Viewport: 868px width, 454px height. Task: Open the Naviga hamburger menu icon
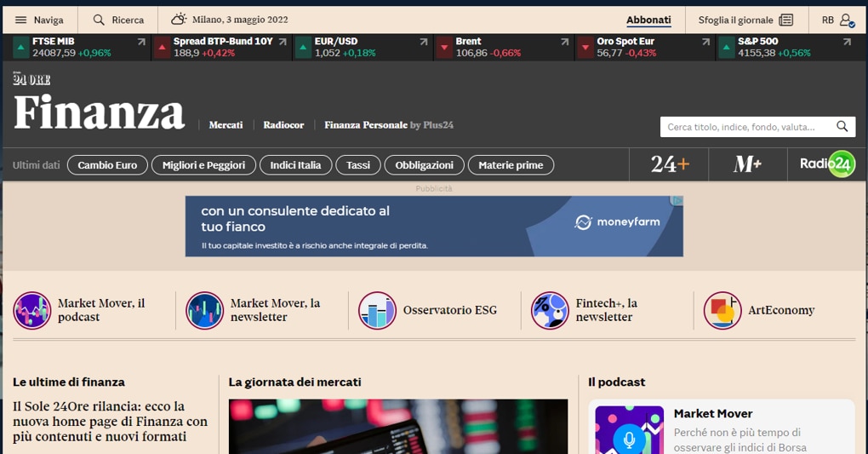[20, 20]
